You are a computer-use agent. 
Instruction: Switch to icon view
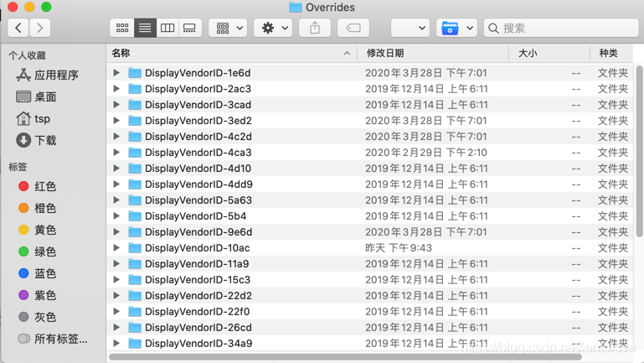coord(122,28)
